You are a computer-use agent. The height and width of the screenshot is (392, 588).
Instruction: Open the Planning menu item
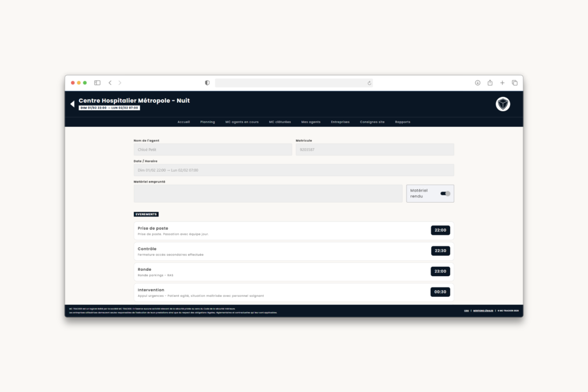pos(207,122)
